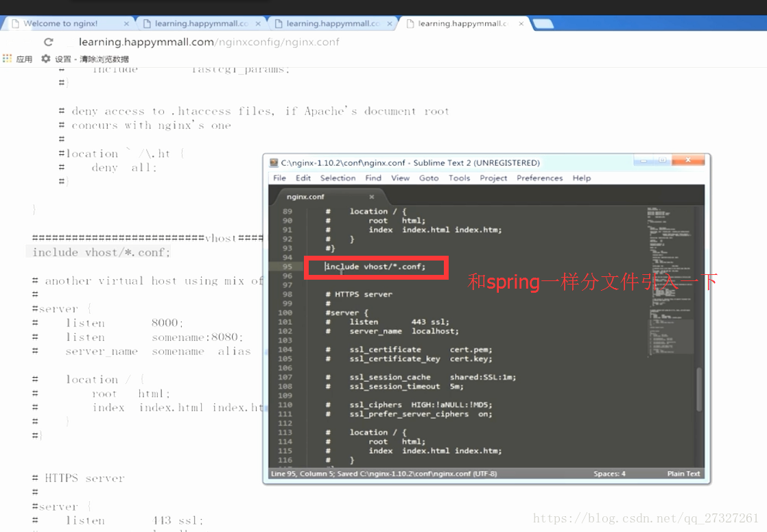Open the apps grid bookmark icon
This screenshot has width=767, height=532.
coord(7,59)
